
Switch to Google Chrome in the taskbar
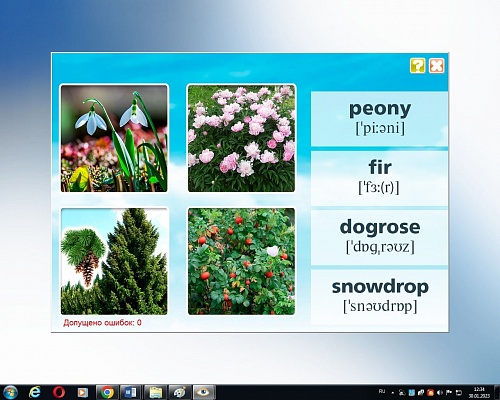(107, 392)
